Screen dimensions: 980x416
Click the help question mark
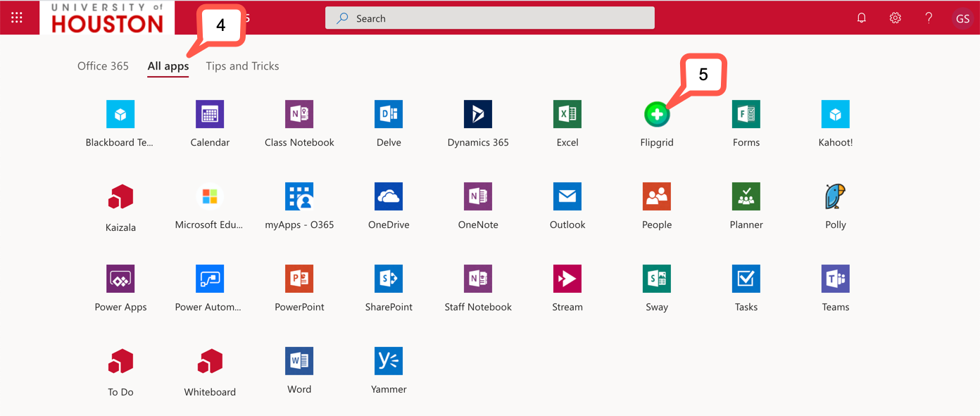[x=929, y=18]
